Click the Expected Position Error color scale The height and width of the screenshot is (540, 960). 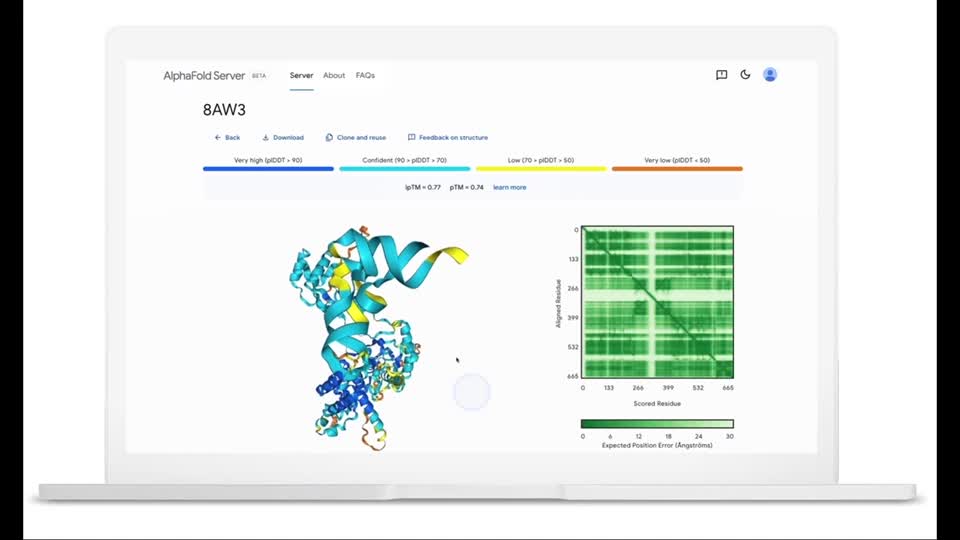click(x=657, y=424)
